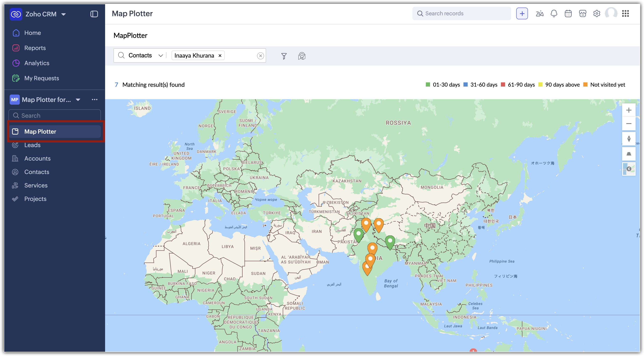This screenshot has width=644, height=356.
Task: Expand the Map Plotter for... teamspace dropdown
Action: pyautogui.click(x=78, y=100)
